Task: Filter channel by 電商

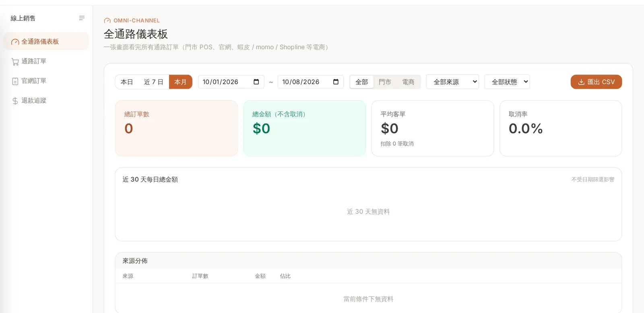Action: click(x=408, y=82)
